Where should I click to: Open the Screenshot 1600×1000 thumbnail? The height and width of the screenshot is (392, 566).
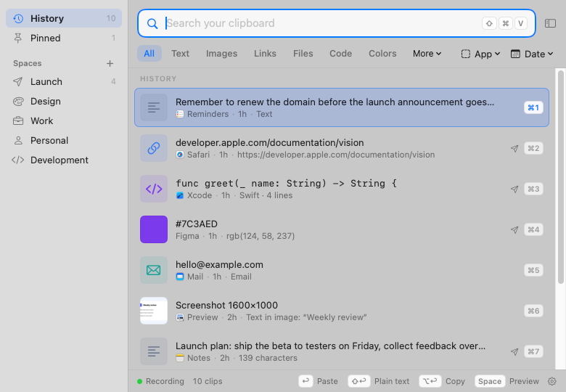tap(154, 311)
